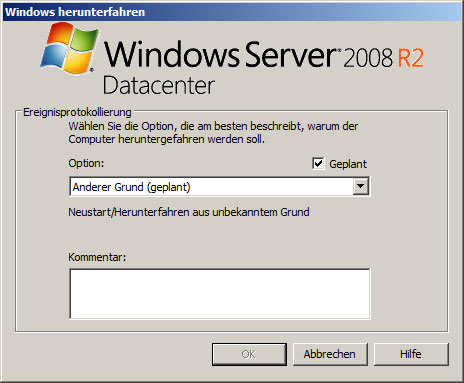Click the 'Datacenter' edition text
The height and width of the screenshot is (383, 464).
(159, 86)
